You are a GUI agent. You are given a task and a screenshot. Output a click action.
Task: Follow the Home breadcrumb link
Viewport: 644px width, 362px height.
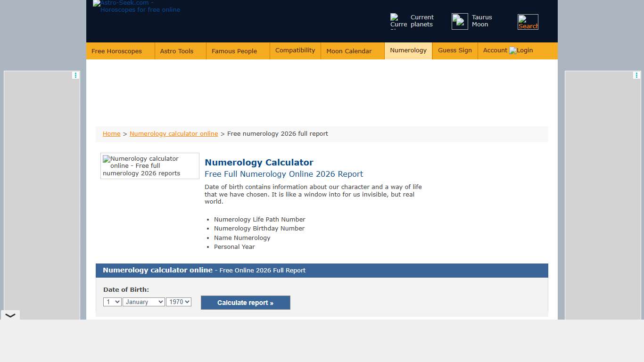tap(111, 134)
